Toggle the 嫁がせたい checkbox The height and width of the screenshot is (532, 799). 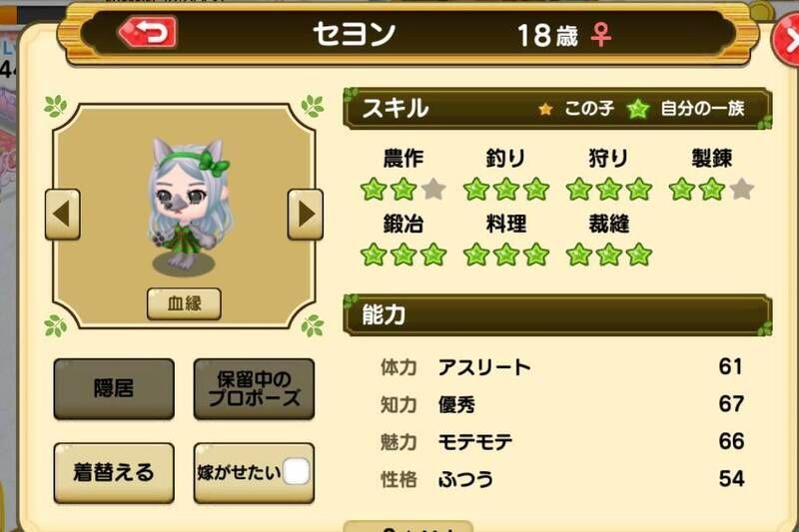pos(296,471)
